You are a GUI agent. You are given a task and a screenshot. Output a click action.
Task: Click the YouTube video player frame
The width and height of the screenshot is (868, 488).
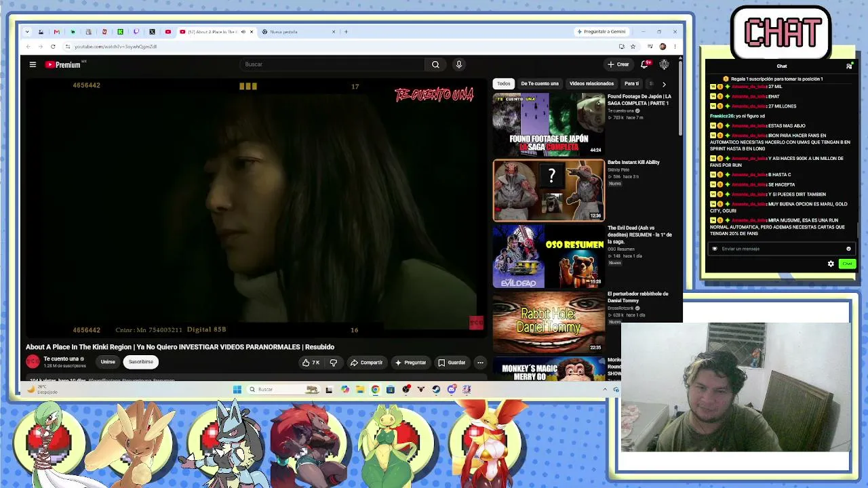pyautogui.click(x=256, y=207)
